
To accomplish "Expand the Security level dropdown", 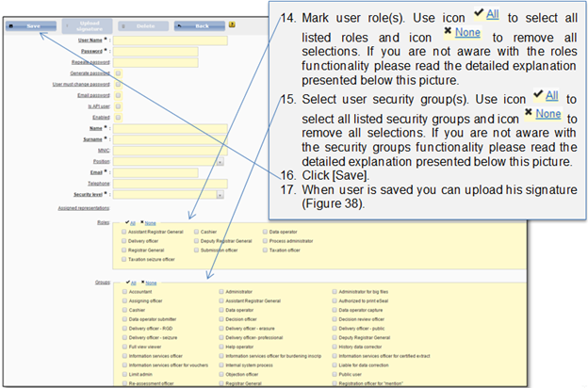I will [220, 195].
